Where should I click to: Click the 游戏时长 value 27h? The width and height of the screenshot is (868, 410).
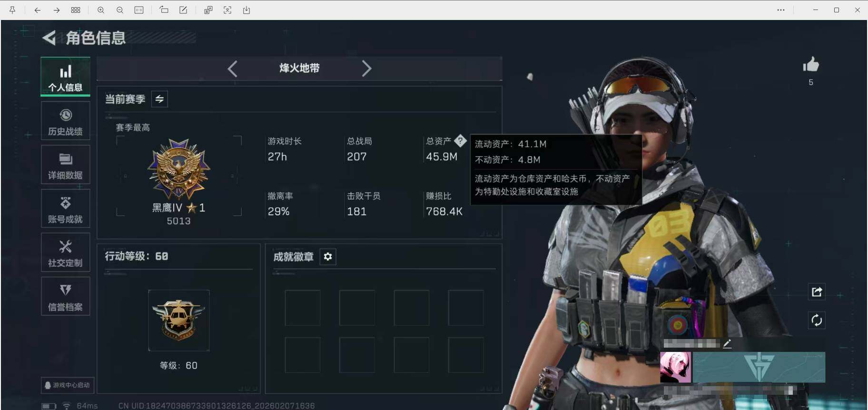click(x=277, y=157)
